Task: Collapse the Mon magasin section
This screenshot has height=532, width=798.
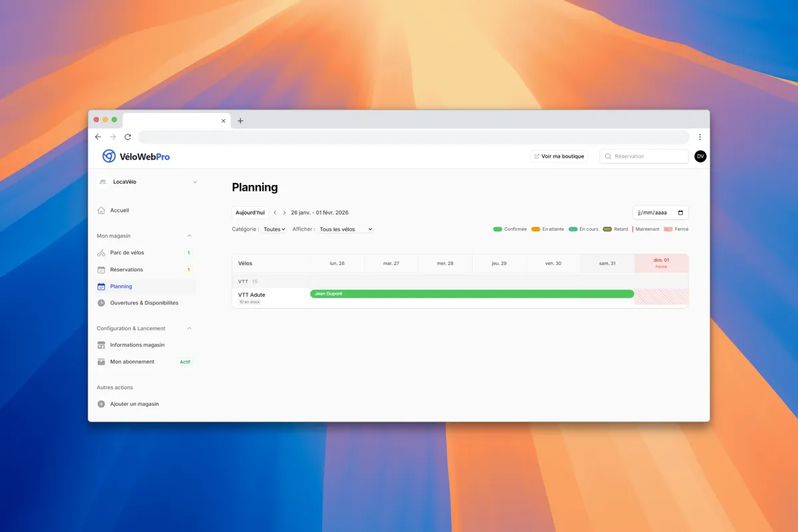Action: 190,235
